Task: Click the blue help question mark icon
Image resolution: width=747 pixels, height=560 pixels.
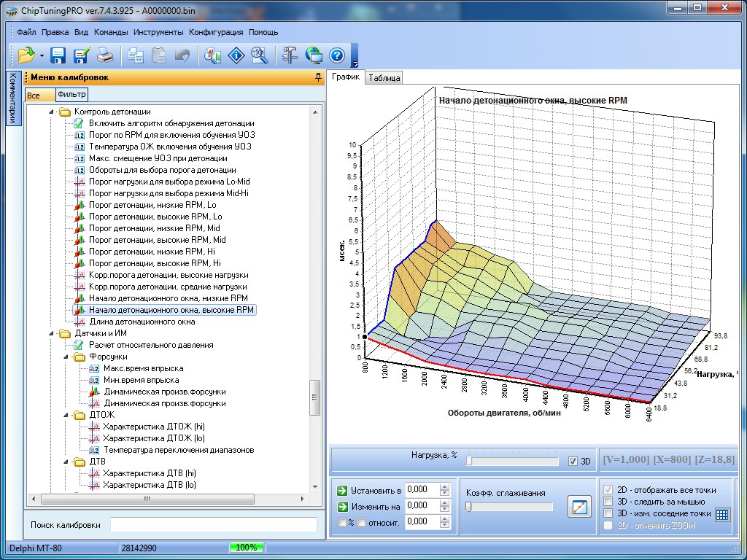Action: tap(336, 55)
